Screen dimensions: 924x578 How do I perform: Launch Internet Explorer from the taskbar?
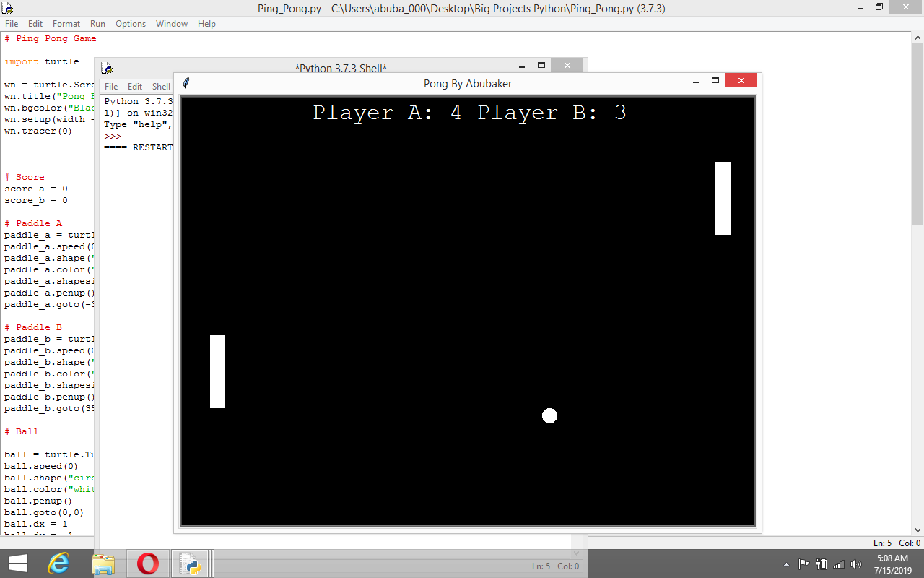tap(59, 563)
